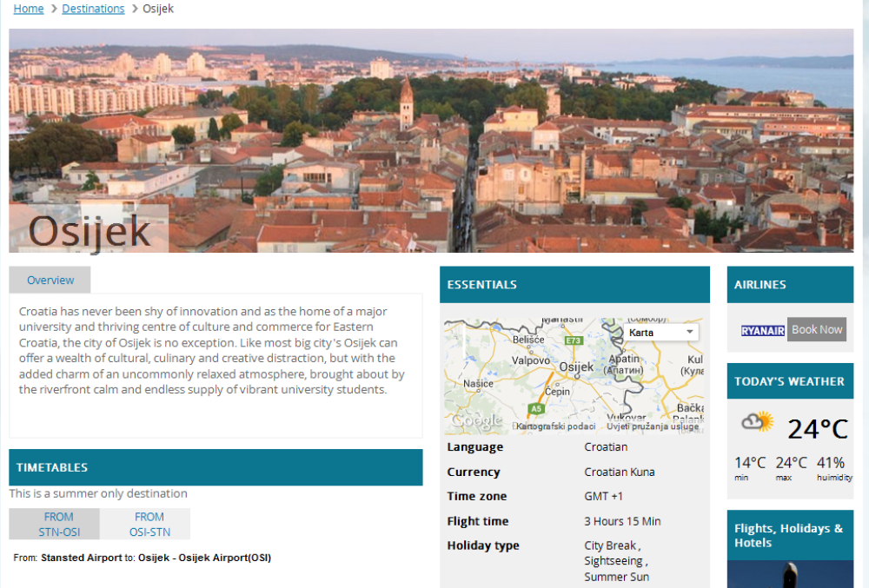Click the TIMETABLES section header
Viewport: 869px width, 588px height.
click(x=216, y=467)
